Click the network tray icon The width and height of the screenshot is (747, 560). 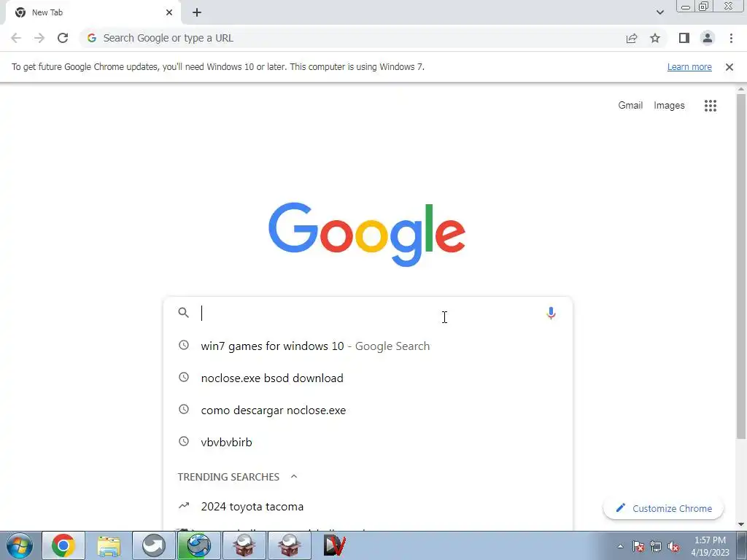click(656, 546)
